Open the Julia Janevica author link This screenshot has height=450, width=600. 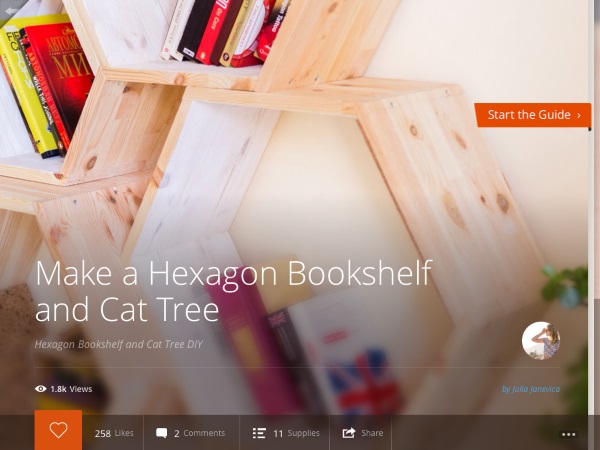click(x=531, y=389)
